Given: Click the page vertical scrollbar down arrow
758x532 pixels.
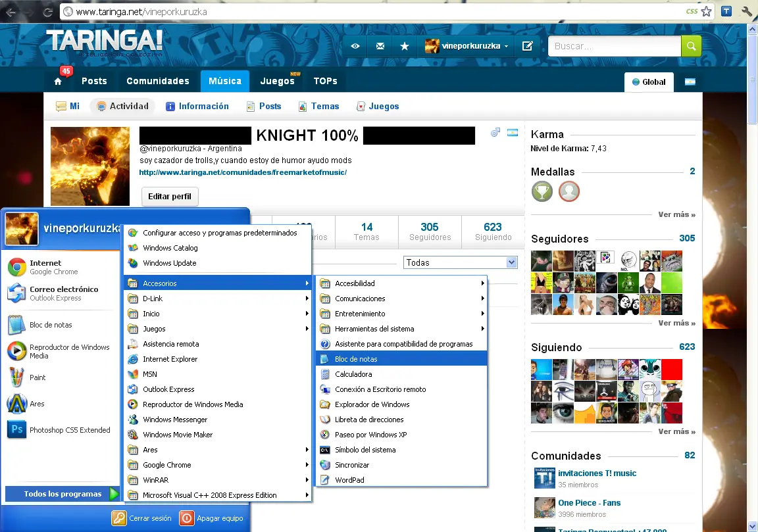Looking at the screenshot, I should pos(752,526).
